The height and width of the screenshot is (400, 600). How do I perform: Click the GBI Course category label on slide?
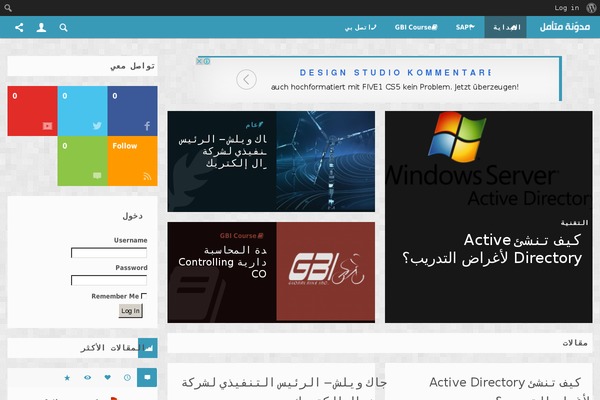click(241, 236)
